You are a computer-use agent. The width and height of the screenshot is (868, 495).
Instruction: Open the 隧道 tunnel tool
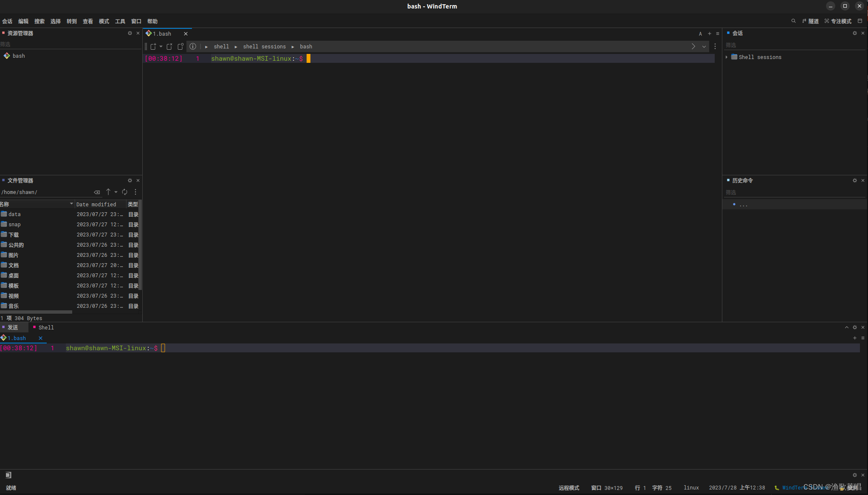(x=810, y=21)
